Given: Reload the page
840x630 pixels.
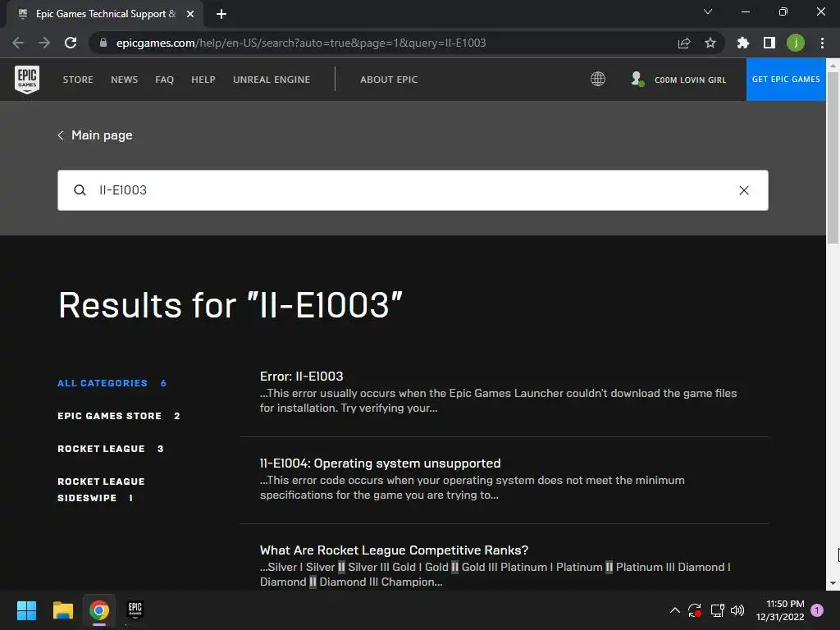Looking at the screenshot, I should click(71, 43).
